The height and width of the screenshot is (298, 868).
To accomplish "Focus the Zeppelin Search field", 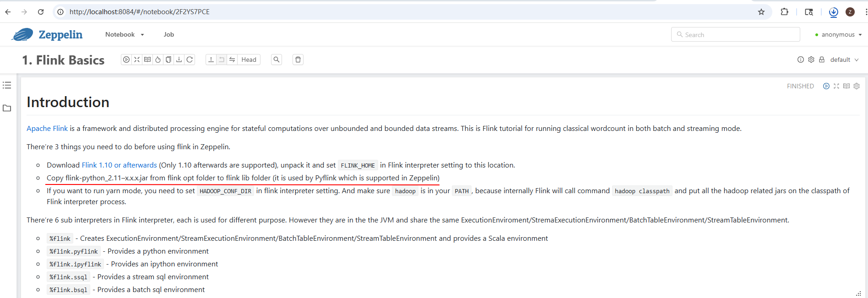I will click(x=736, y=34).
